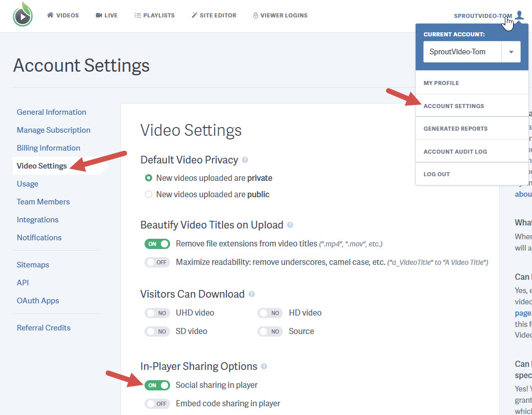Image resolution: width=532 pixels, height=415 pixels.
Task: Choose Account Settings in dropdown menu
Action: click(x=472, y=106)
